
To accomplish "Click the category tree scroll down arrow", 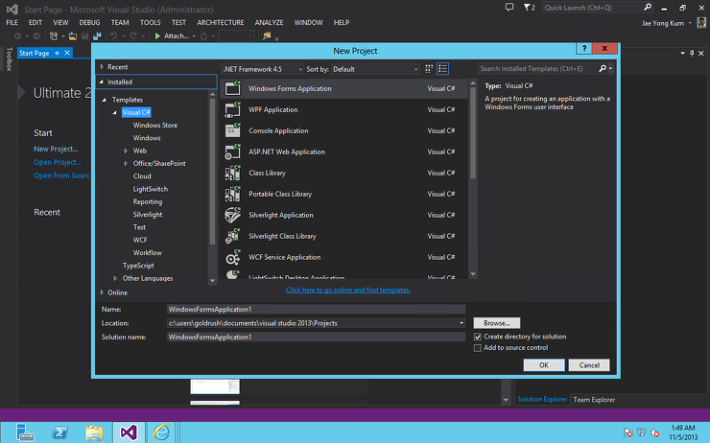I will tap(212, 281).
